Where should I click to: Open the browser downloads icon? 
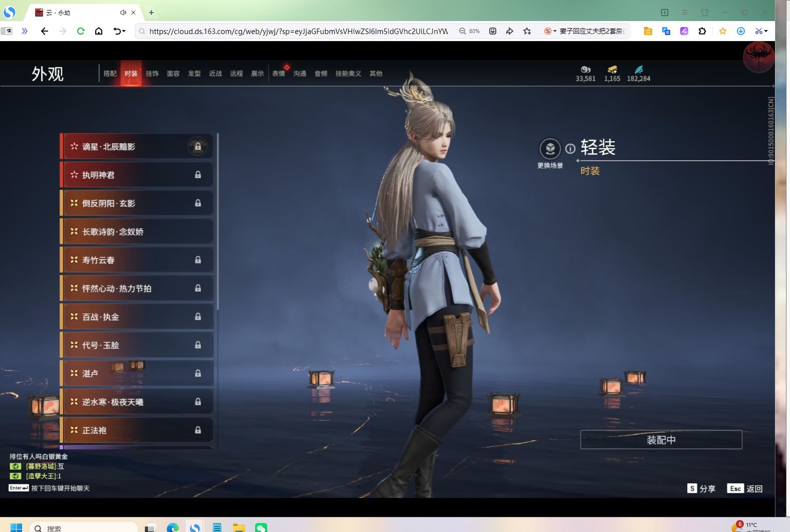[x=740, y=31]
